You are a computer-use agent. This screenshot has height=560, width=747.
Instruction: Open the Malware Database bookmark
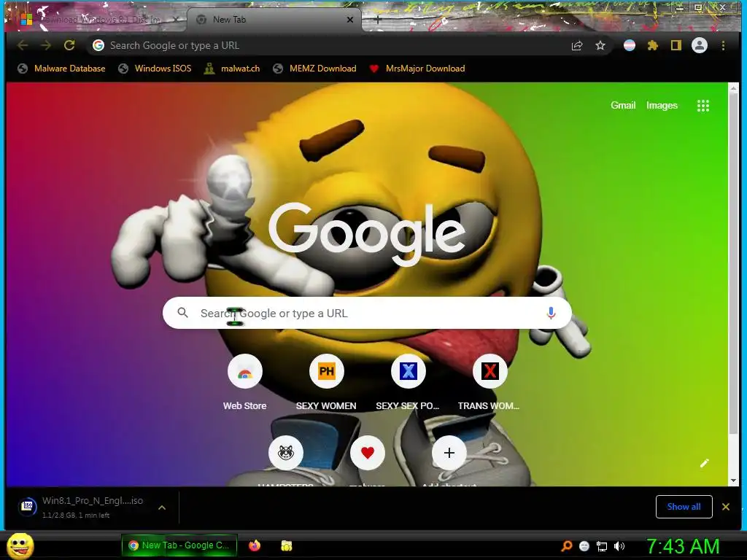tap(61, 69)
